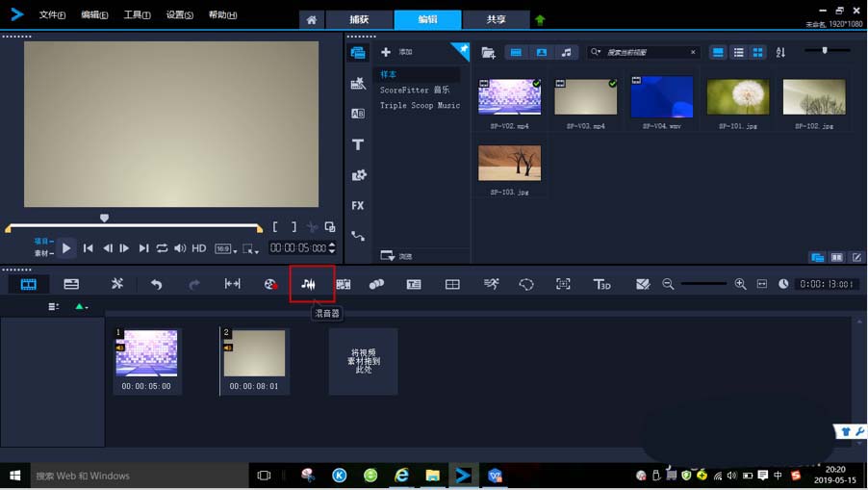The image size is (868, 490).
Task: Adjust the thumbnail size slider
Action: pos(827,50)
